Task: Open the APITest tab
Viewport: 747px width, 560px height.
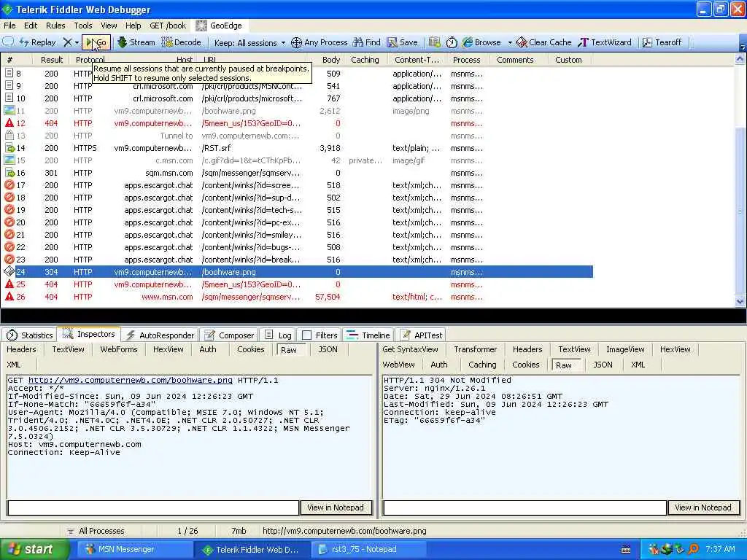Action: [421, 335]
